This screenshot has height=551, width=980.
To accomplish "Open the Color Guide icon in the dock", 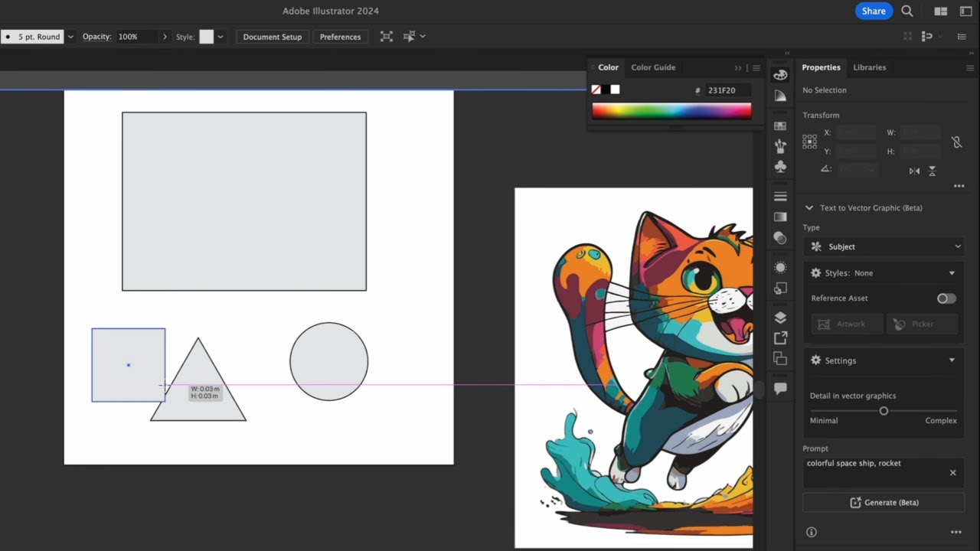I will 780,96.
